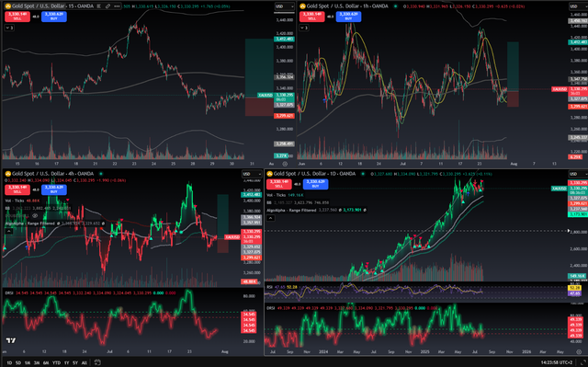This screenshot has height=367, width=588.
Task: Select 1M time range
Action: [x=28, y=362]
